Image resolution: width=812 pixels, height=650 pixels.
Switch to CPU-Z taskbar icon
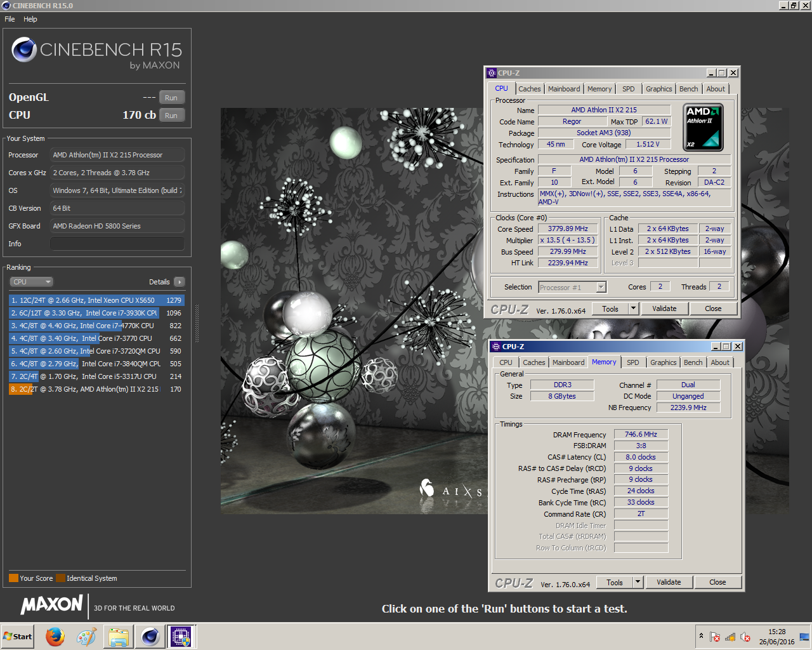(181, 636)
